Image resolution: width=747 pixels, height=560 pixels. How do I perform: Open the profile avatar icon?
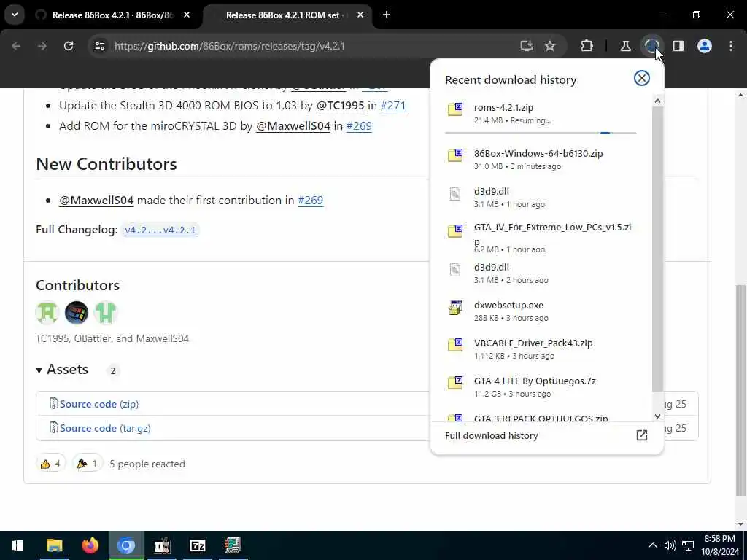pos(705,46)
